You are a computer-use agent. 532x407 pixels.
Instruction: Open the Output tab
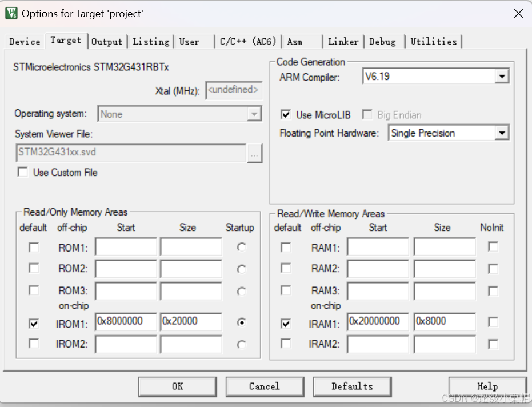click(x=107, y=42)
